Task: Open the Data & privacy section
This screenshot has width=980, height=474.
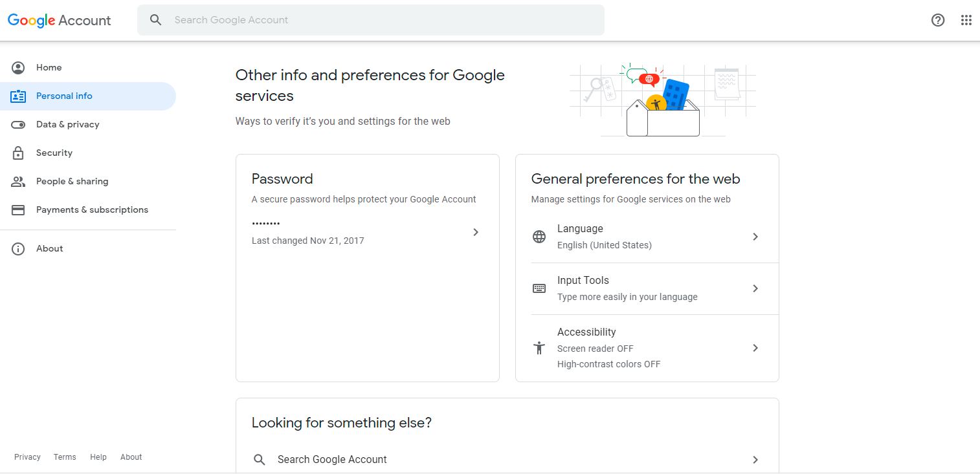Action: [67, 124]
